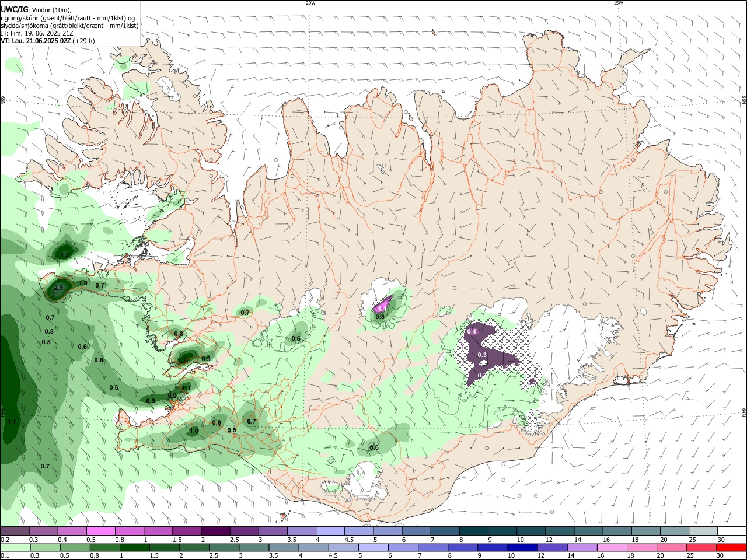Click the 0.5 precipitation value on the map
The width and height of the screenshot is (747, 560).
pyautogui.click(x=232, y=430)
